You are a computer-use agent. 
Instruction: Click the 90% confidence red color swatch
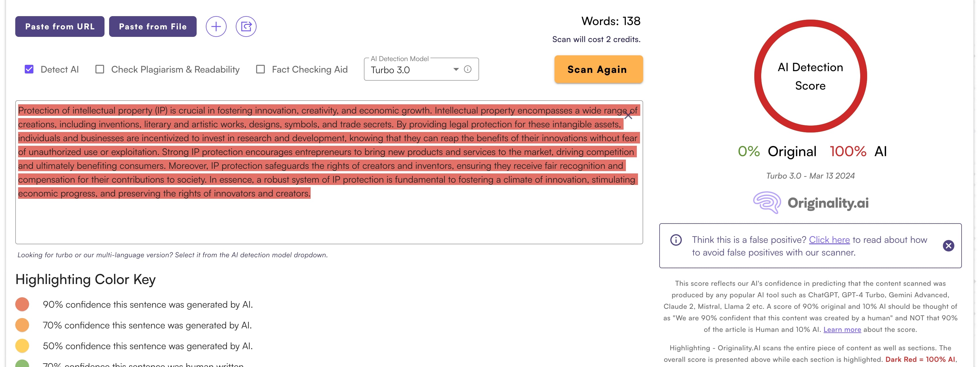click(x=22, y=304)
